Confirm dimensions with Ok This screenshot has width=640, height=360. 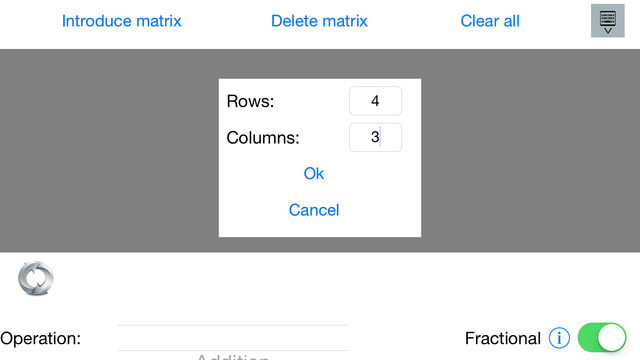point(313,173)
